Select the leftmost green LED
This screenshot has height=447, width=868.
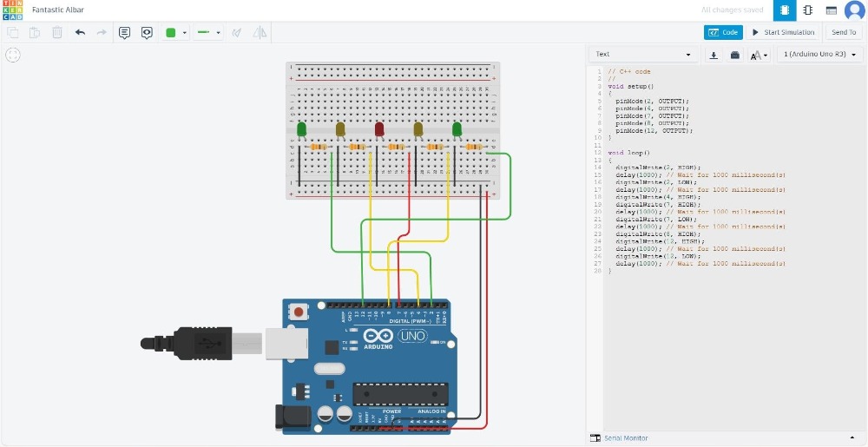[302, 129]
